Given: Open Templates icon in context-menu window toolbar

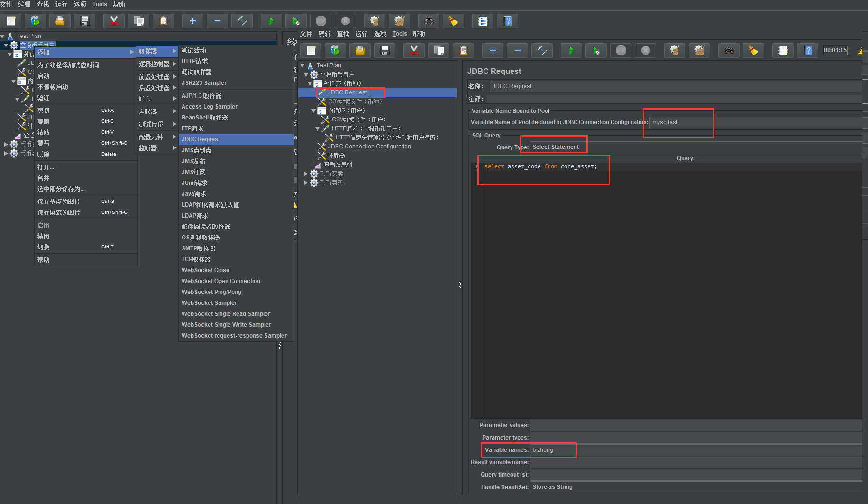Looking at the screenshot, I should point(35,21).
